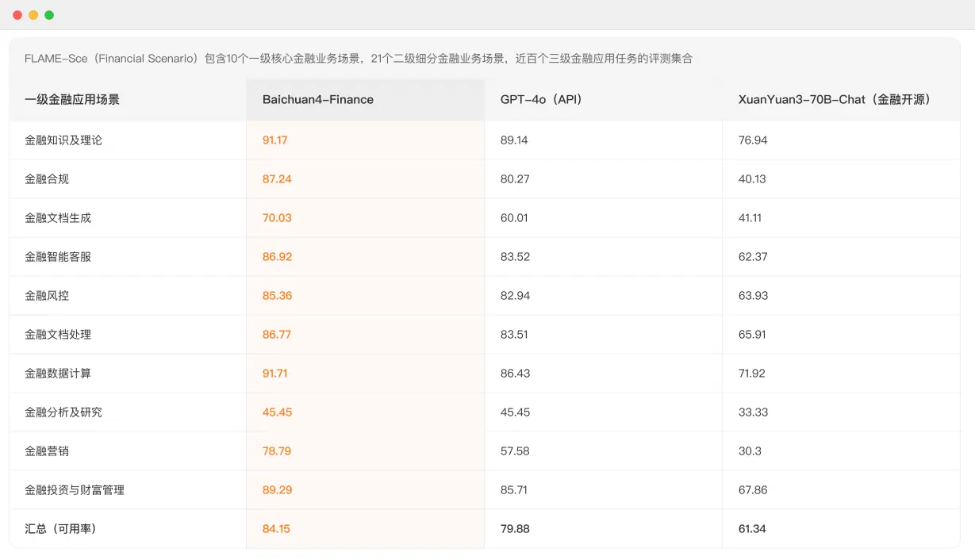Select the score 91.17 in Baichuan4-Finance column
Image resolution: width=975 pixels, height=560 pixels.
pos(276,140)
